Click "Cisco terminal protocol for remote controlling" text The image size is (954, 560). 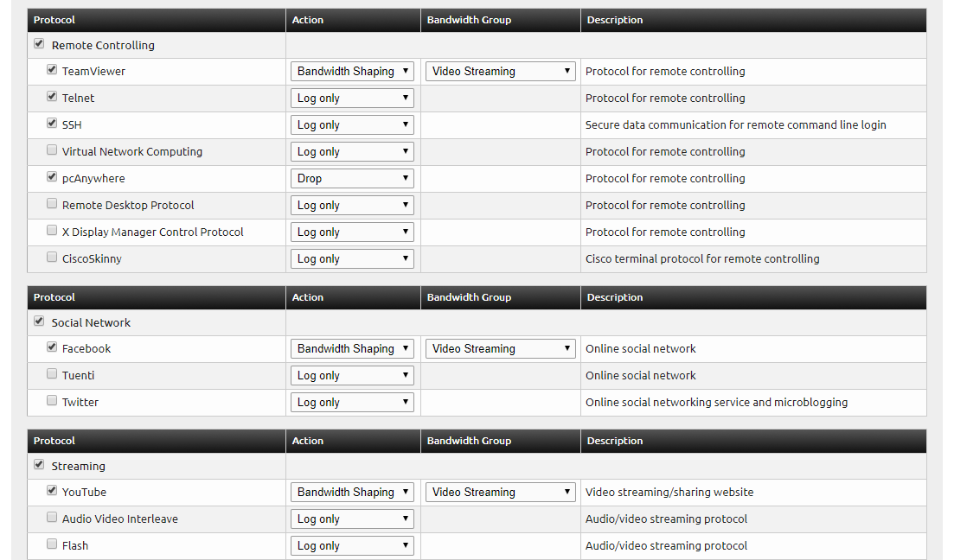tap(702, 258)
